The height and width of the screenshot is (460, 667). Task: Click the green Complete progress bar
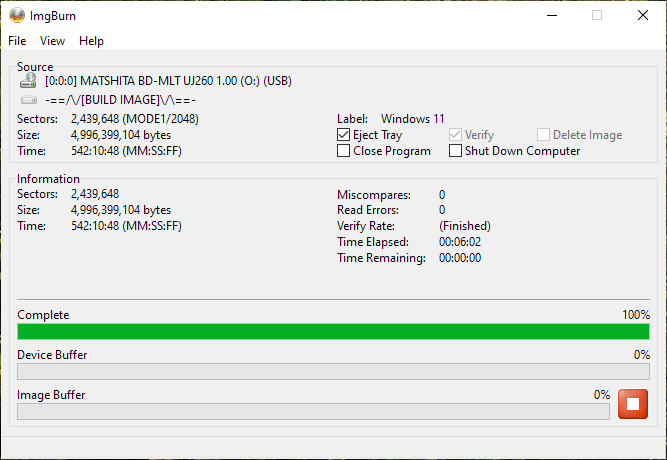click(333, 332)
